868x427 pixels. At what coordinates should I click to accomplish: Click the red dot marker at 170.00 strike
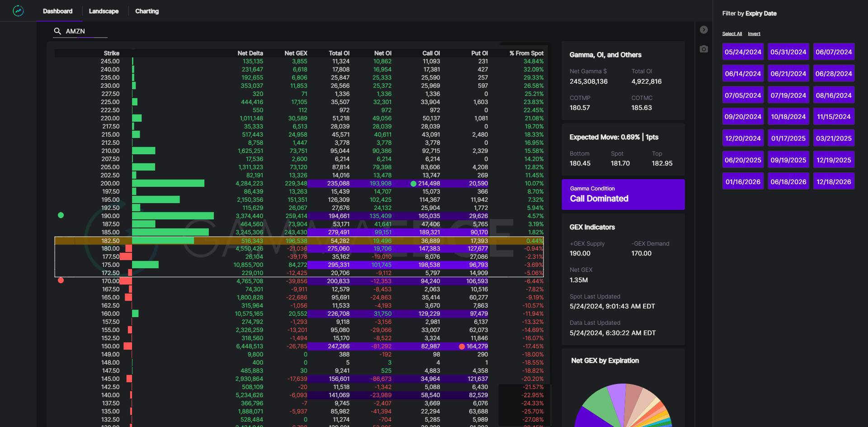pyautogui.click(x=61, y=280)
